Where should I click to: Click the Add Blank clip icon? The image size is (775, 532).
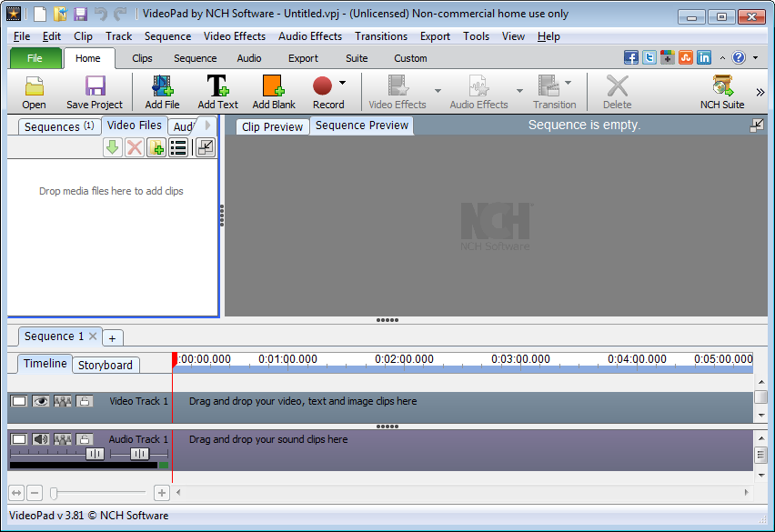(x=273, y=85)
